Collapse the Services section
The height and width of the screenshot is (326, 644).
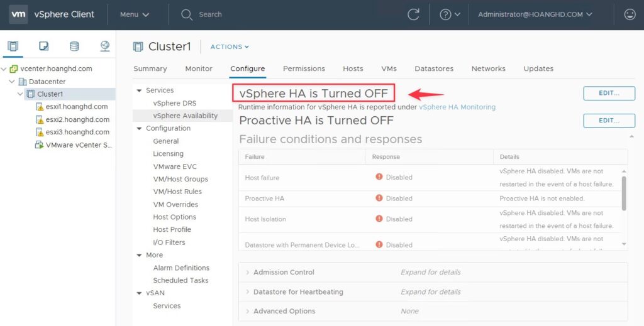click(139, 90)
